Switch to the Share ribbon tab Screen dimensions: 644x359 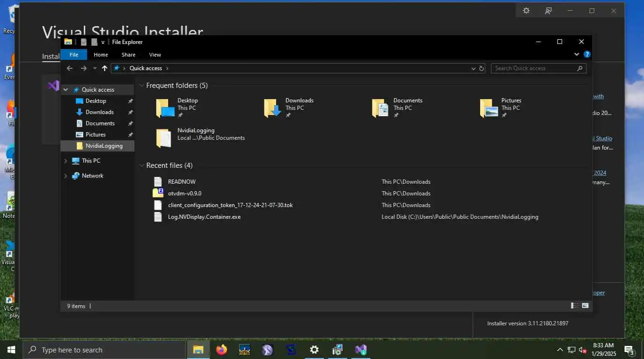pos(128,55)
